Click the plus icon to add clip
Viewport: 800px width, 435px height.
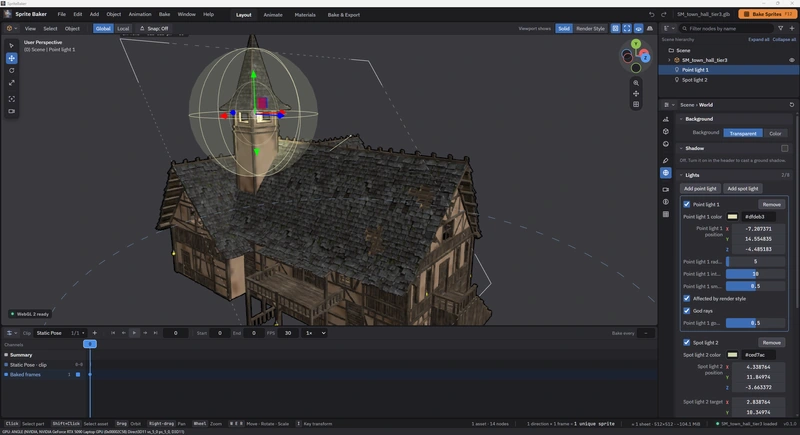click(94, 333)
